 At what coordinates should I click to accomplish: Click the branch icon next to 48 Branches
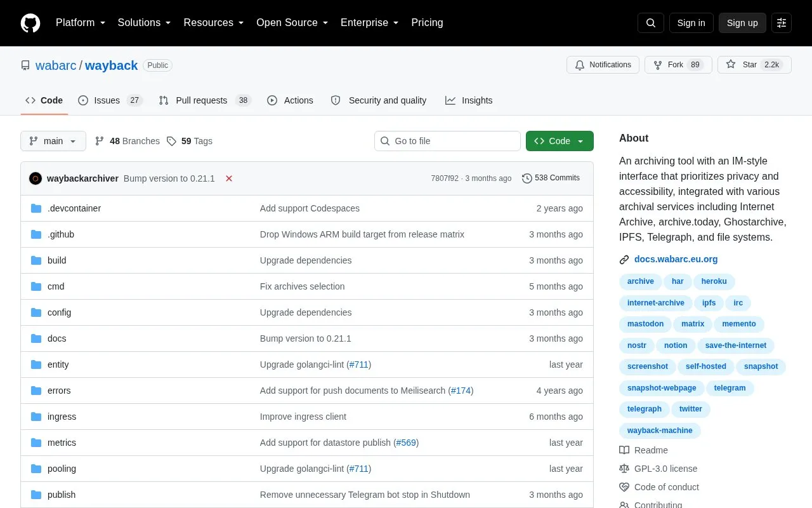(x=100, y=141)
